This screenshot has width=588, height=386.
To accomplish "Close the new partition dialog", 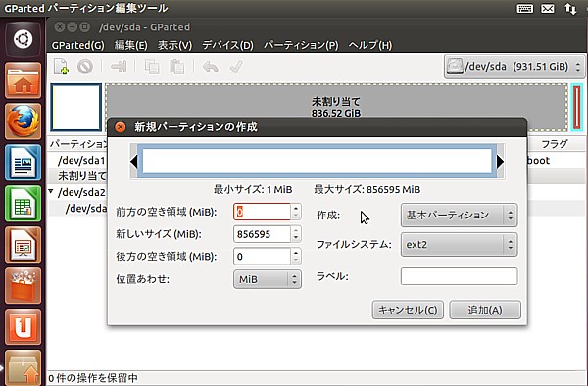I will pos(120,127).
